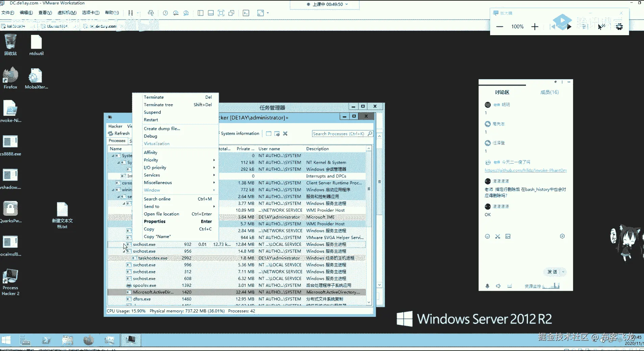
Task: Launch the Firefox desktop shortcut
Action: tap(10, 78)
